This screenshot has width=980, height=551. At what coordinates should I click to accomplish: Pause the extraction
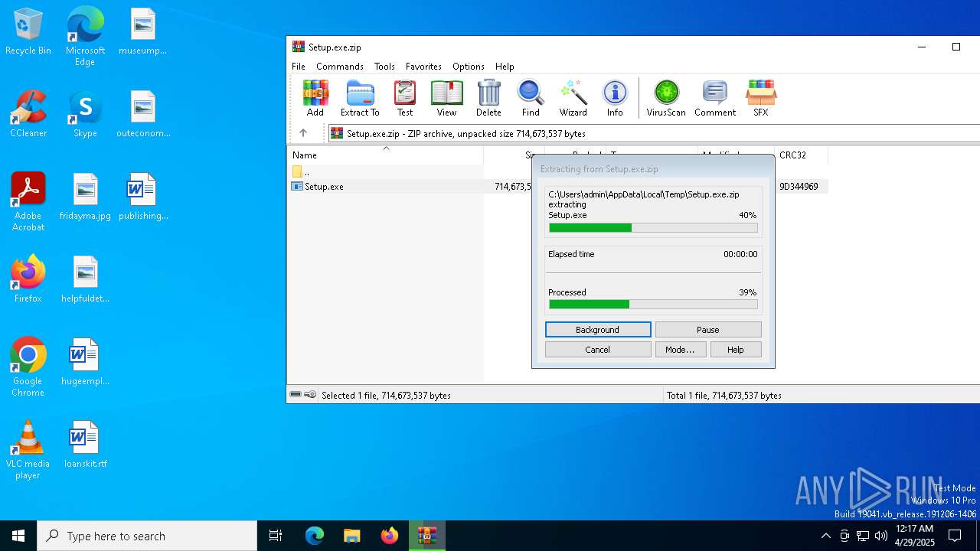pos(708,330)
